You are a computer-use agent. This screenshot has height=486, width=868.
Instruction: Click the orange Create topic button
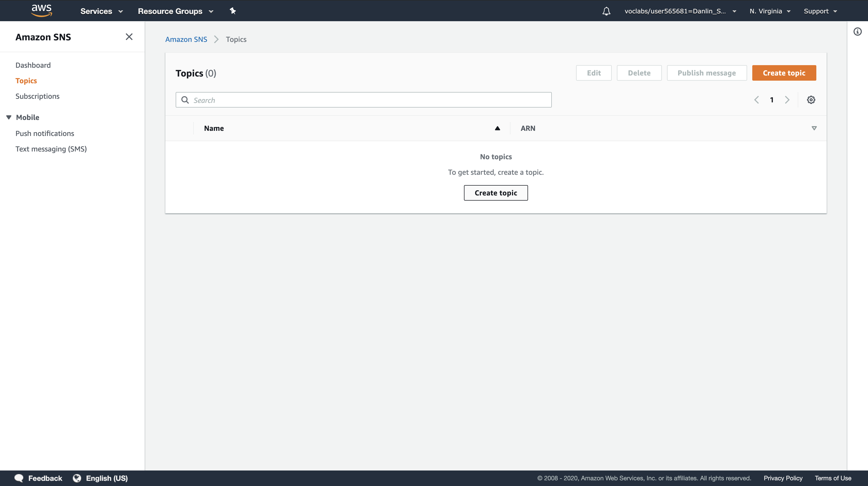tap(784, 73)
